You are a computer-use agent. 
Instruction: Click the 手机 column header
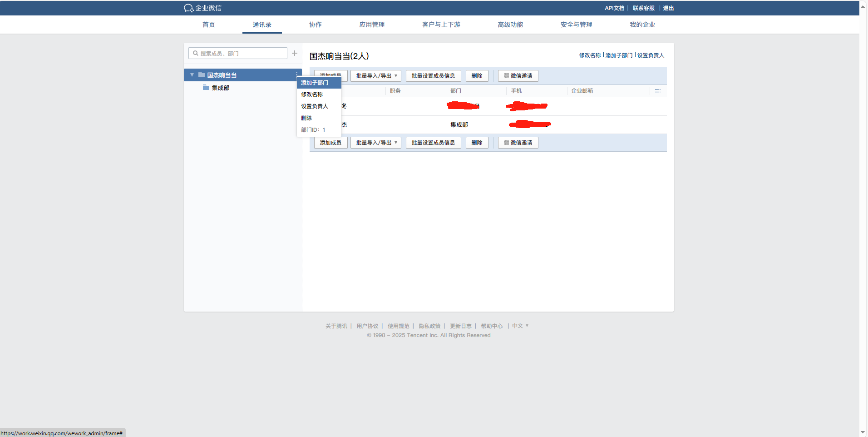pos(516,91)
